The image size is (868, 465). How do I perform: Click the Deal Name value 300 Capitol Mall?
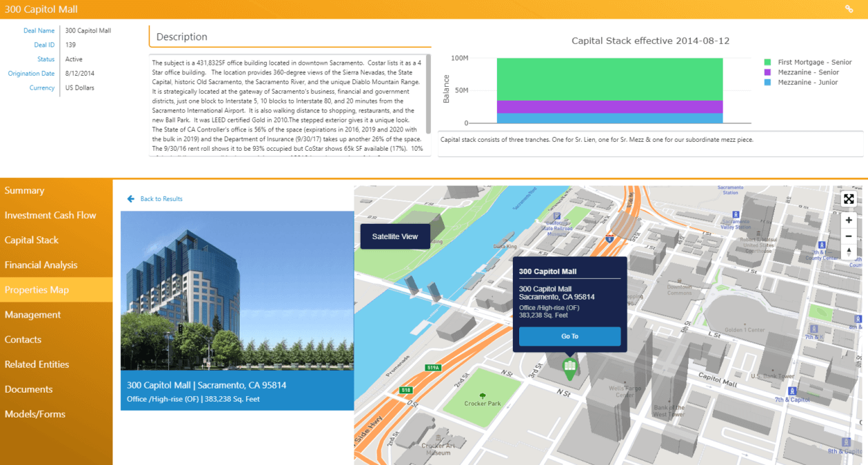[88, 31]
